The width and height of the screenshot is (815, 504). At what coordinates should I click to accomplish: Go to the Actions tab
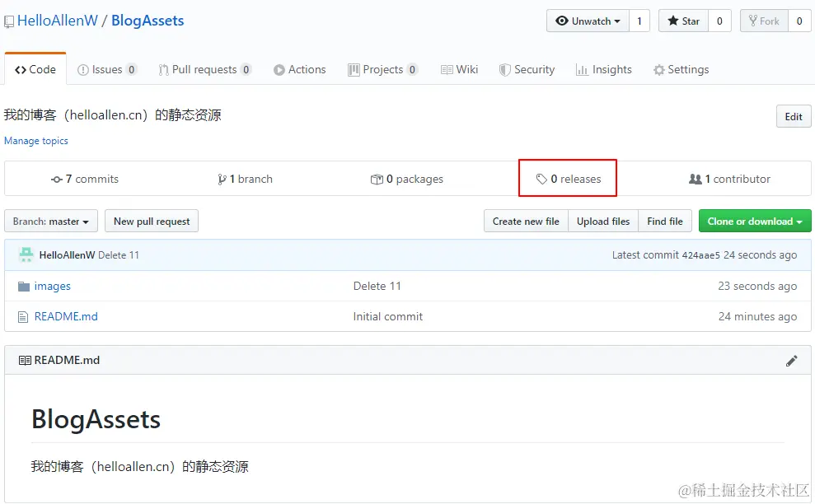tap(300, 69)
